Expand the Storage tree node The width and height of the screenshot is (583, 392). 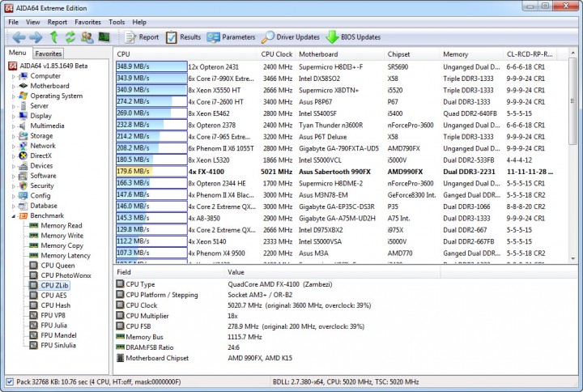click(x=14, y=136)
